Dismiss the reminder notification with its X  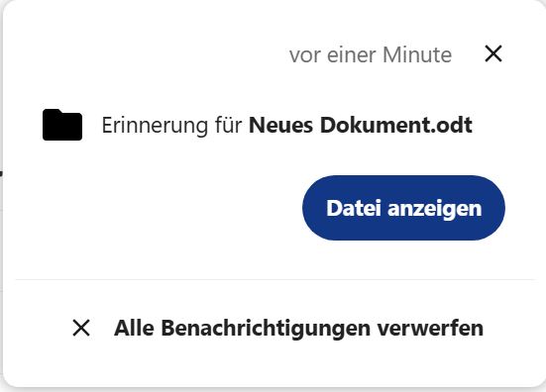point(493,53)
